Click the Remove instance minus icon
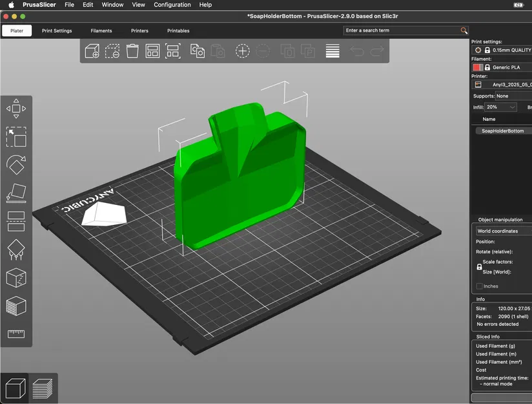 263,51
